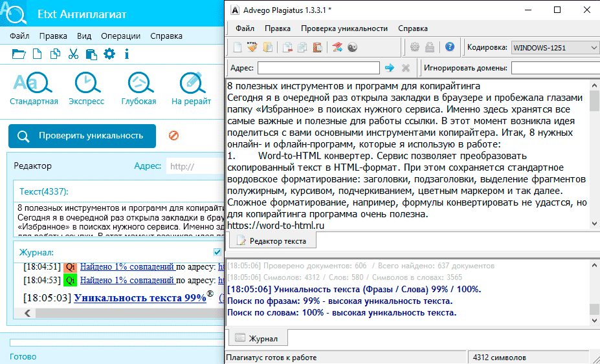Screen dimensions: 600x364
Task: Open the Etxt settings gear icon
Action: [x=109, y=54]
